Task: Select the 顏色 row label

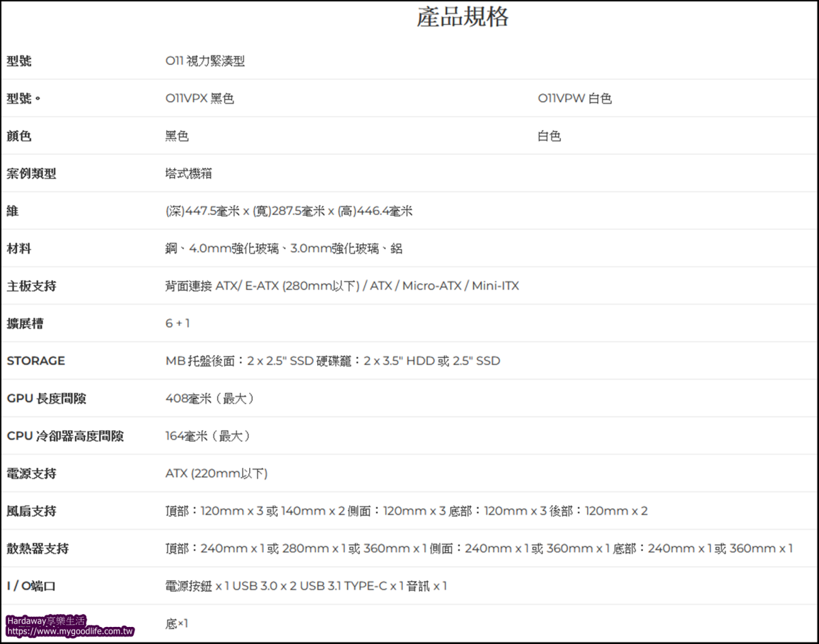Action: (19, 136)
